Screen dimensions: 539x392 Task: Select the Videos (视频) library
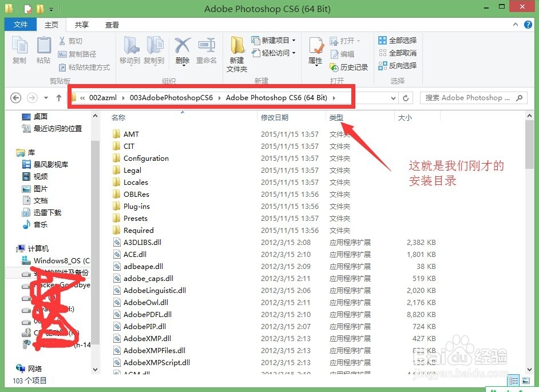[x=35, y=176]
